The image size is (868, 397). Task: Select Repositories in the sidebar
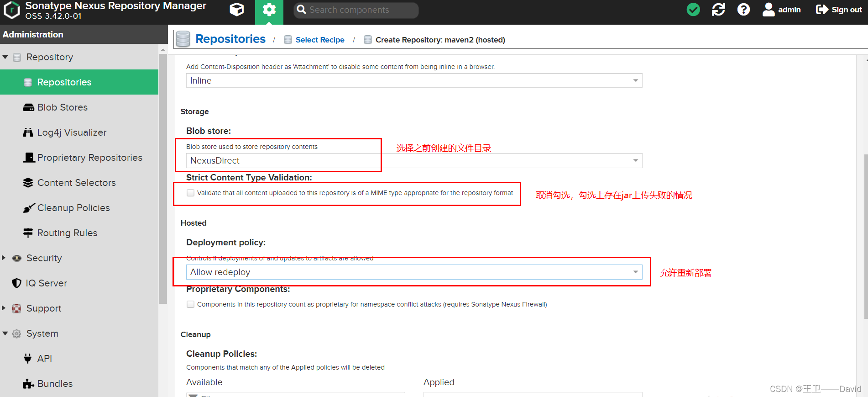click(x=79, y=82)
